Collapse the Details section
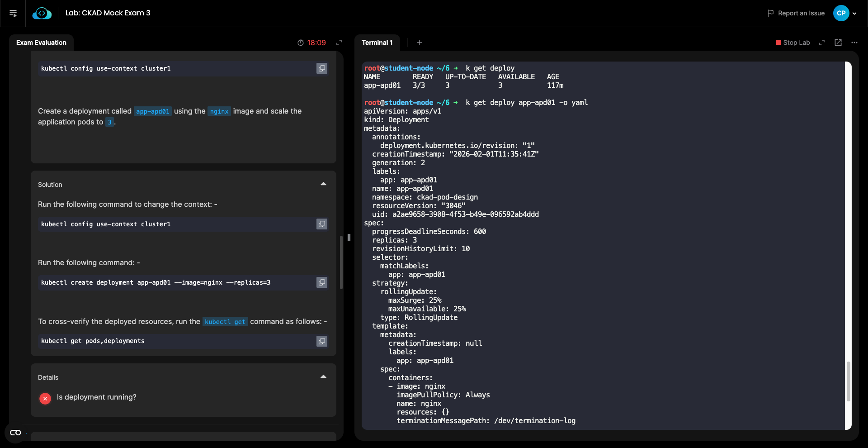This screenshot has height=448, width=868. pos(323,377)
